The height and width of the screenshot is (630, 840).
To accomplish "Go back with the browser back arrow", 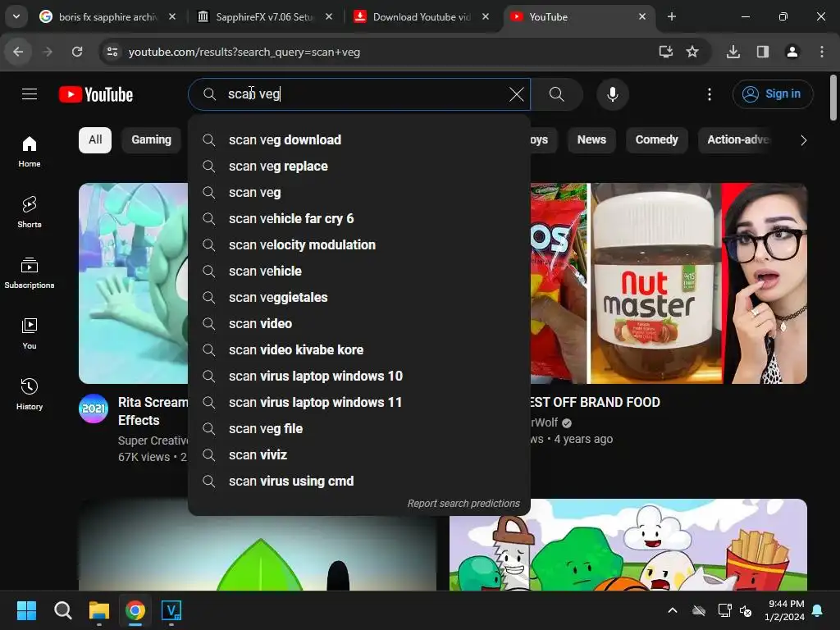I will click(x=18, y=52).
